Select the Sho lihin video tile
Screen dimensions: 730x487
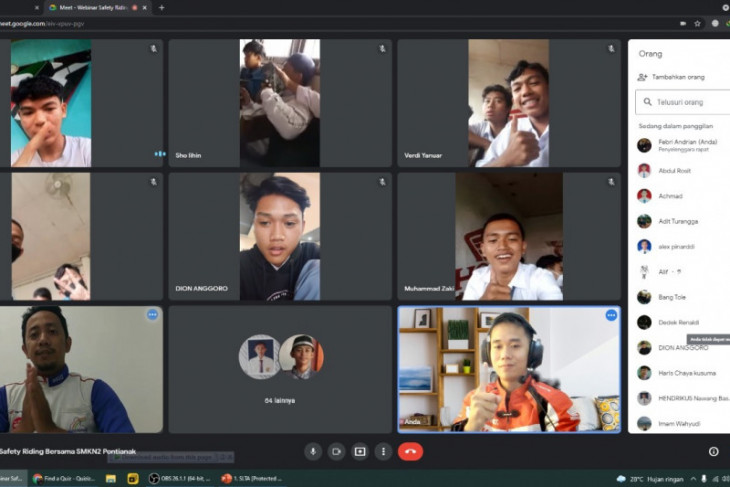(280, 103)
